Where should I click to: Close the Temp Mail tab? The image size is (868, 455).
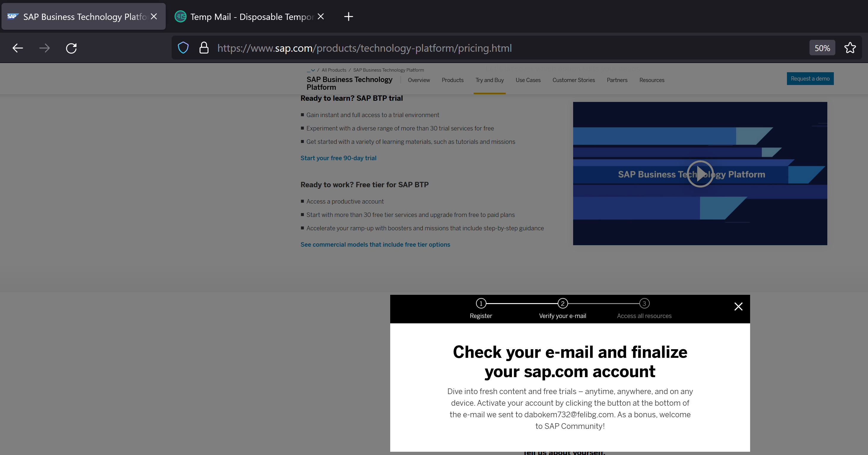(321, 17)
